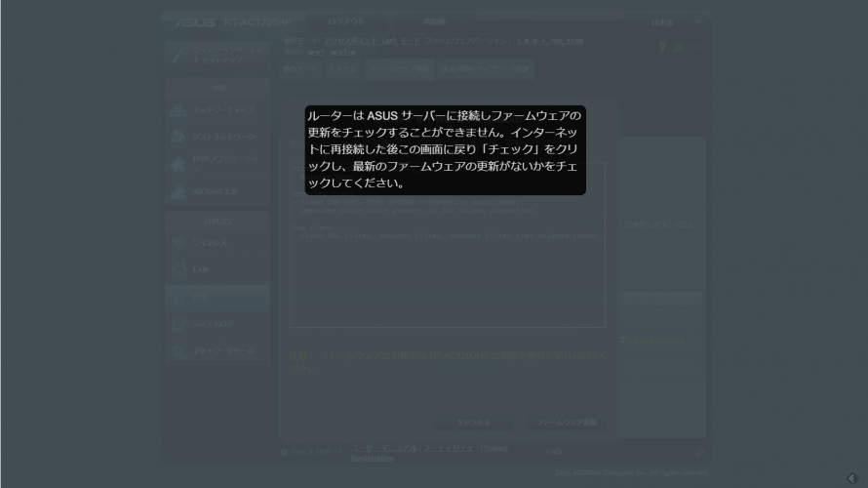868x488 pixels.
Task: Click the share/USB status icon
Action: click(x=697, y=47)
